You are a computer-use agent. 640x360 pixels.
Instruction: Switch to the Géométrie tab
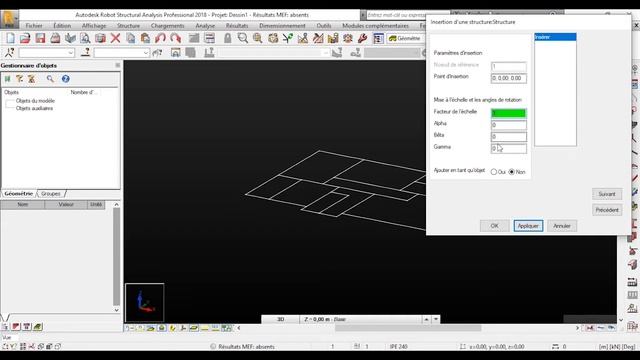(19, 193)
